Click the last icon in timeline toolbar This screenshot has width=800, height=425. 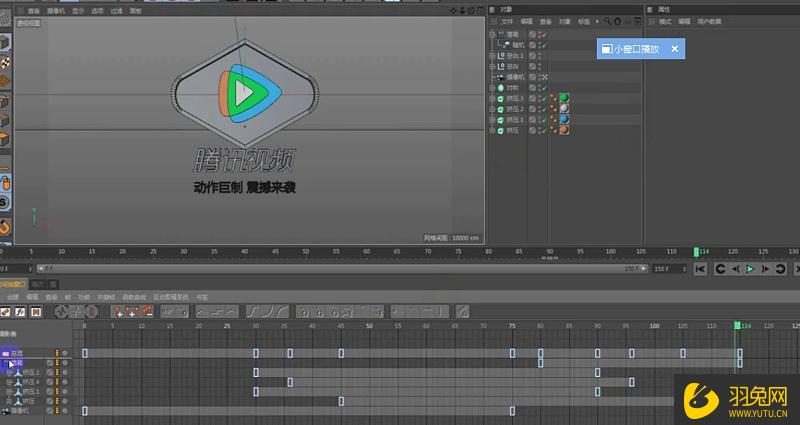(463, 311)
